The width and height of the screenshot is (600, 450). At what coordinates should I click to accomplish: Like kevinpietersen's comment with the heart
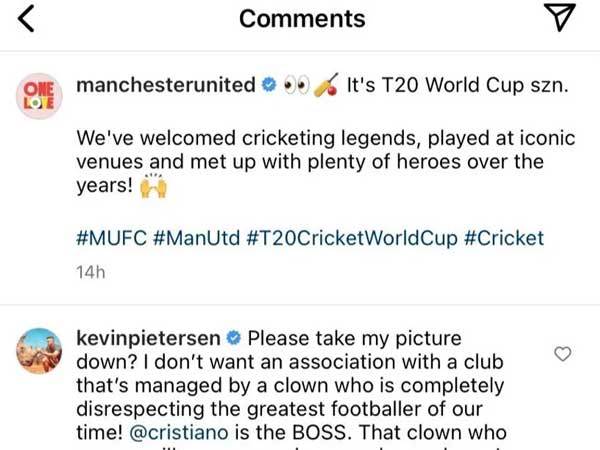[x=562, y=353]
